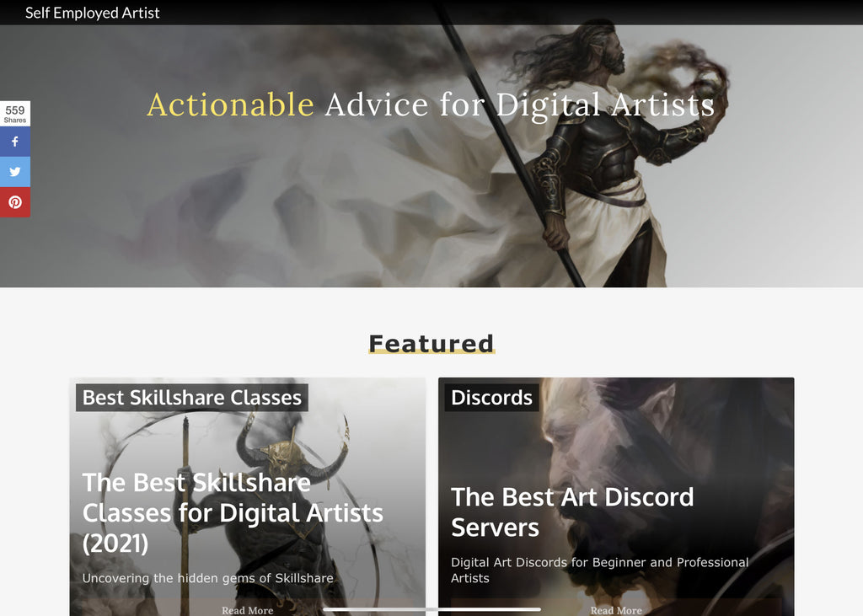
Task: Open Self Employed Artist home link
Action: [x=93, y=13]
